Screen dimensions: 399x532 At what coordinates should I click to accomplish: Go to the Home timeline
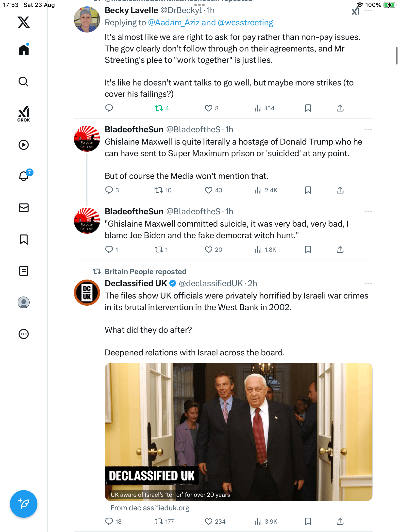click(24, 50)
